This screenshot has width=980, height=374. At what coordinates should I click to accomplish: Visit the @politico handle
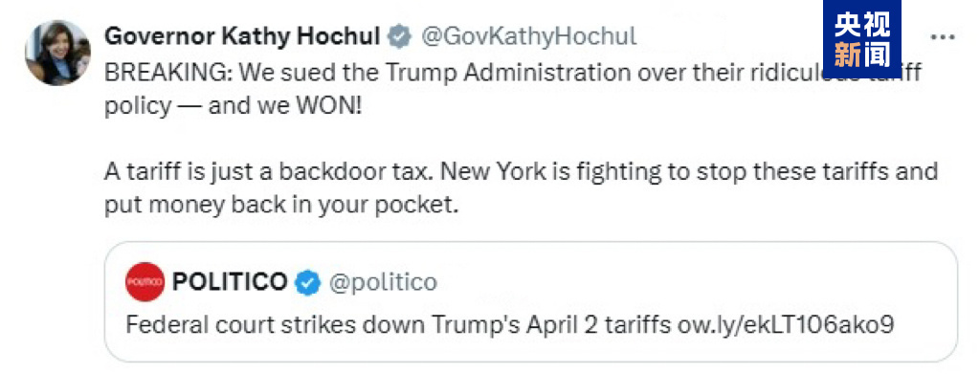[x=383, y=283]
